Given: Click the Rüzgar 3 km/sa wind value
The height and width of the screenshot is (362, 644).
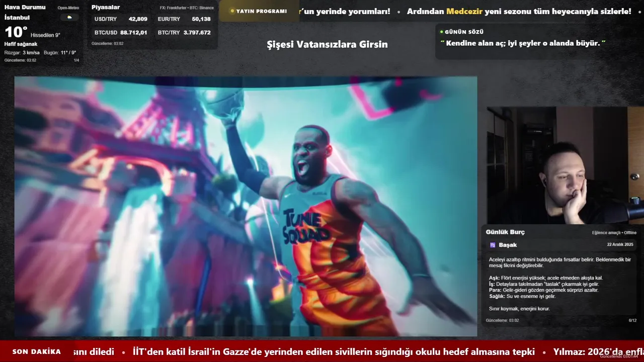Looking at the screenshot, I should (x=22, y=53).
